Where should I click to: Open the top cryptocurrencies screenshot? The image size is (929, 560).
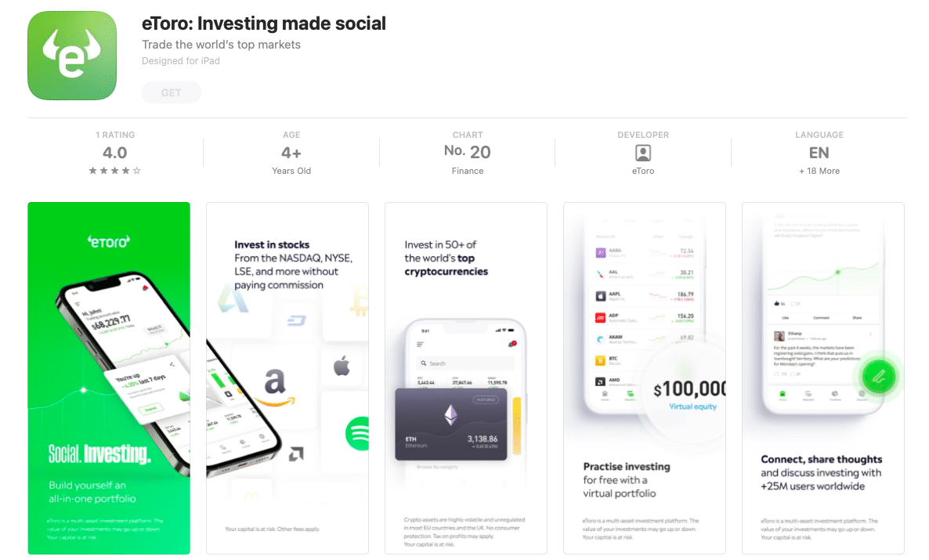pyautogui.click(x=466, y=378)
